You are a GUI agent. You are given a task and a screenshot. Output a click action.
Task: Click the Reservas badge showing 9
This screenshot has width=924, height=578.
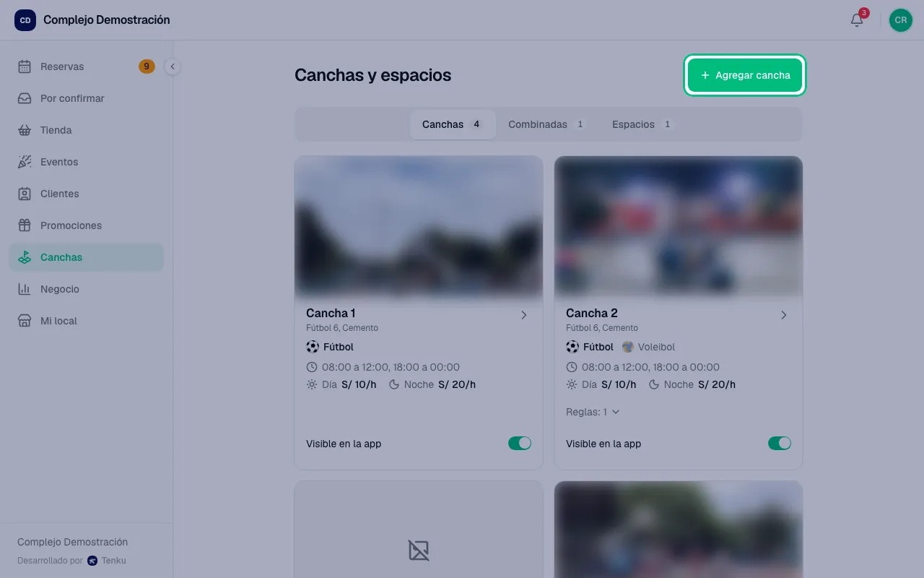(147, 66)
